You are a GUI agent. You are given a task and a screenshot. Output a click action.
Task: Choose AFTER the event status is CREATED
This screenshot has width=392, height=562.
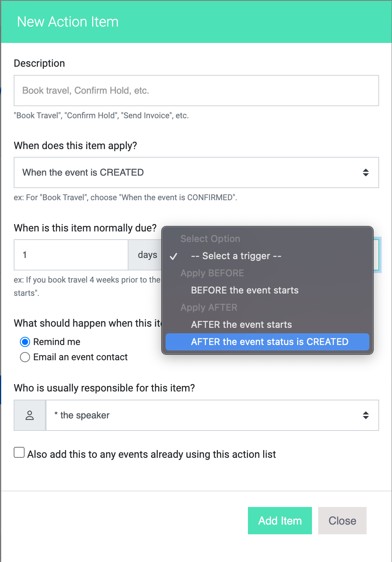pyautogui.click(x=267, y=342)
